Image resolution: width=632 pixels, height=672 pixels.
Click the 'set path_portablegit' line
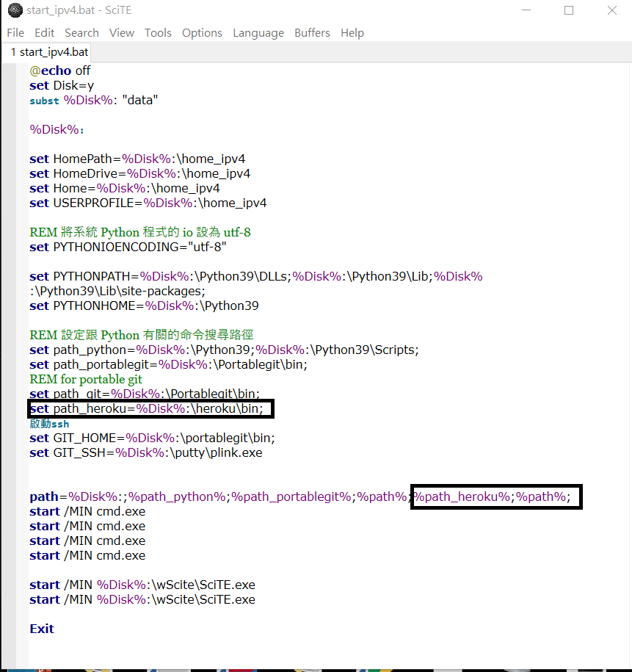click(168, 365)
